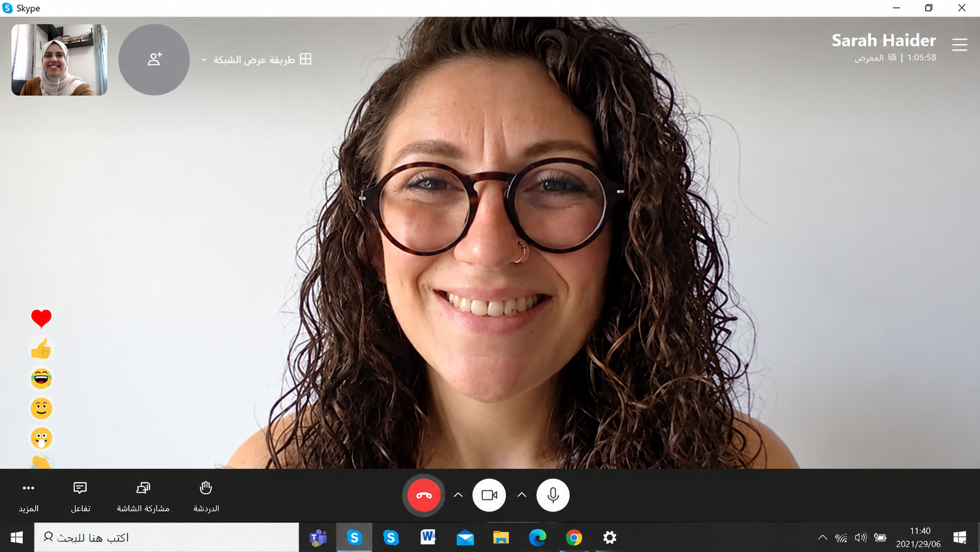Send the laughing emoji reaction
Image resolution: width=980 pixels, height=552 pixels.
pyautogui.click(x=41, y=378)
